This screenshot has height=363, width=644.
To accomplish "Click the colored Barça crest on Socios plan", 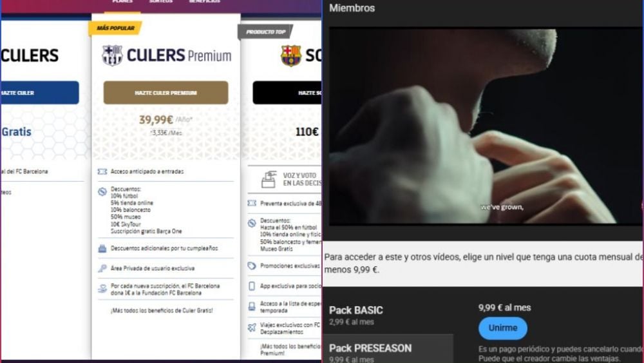I will click(291, 55).
